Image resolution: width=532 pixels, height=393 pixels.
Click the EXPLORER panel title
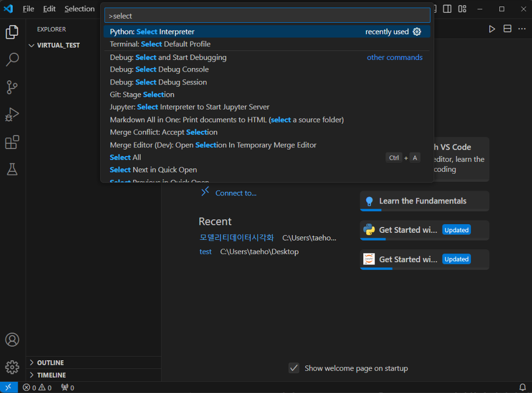click(52, 29)
